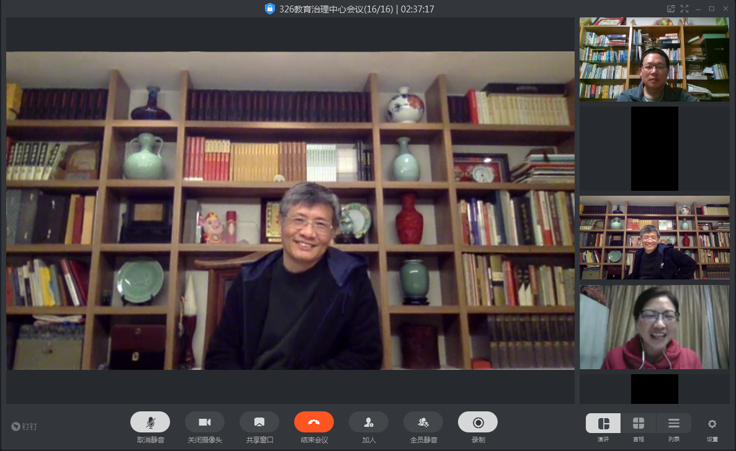Select top participant thumbnail with bookshelf
This screenshot has width=736, height=451.
pos(654,59)
